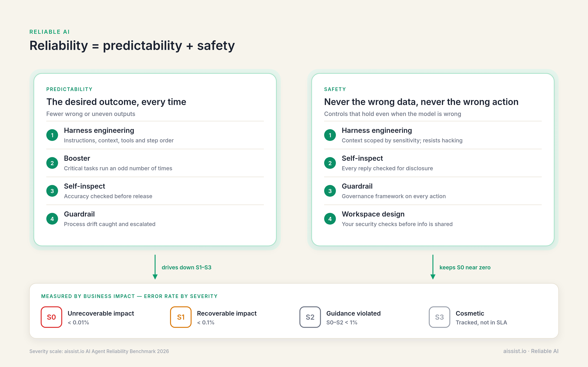Viewport: 588px width, 367px height.
Task: Click the arrow labeled keeps S0 near zero
Action: coord(433,267)
